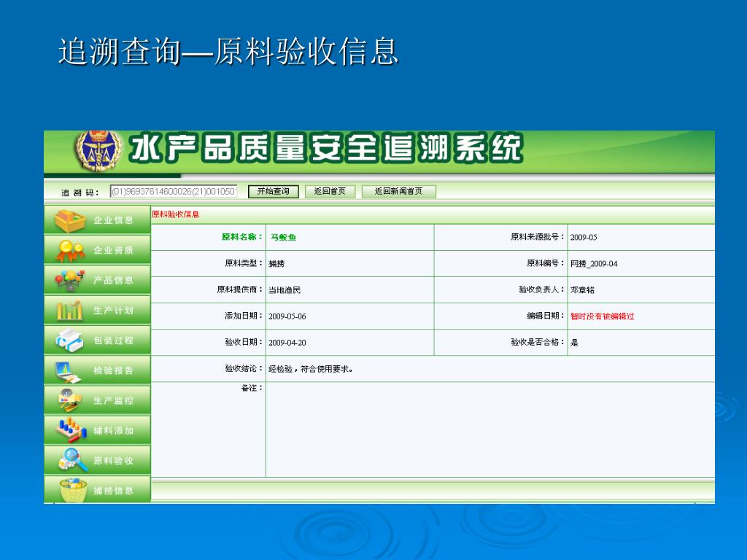Click the 开始查询 button
Screen dimensions: 747x560
tap(274, 192)
